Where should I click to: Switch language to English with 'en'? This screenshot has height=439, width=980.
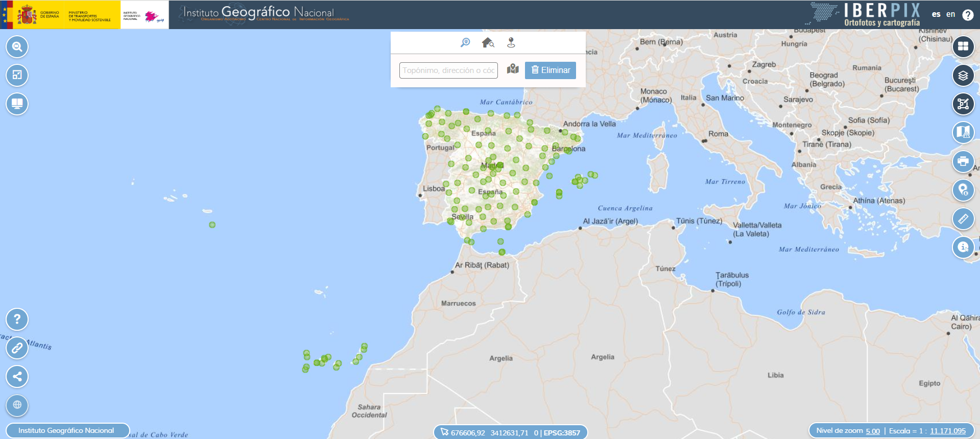pos(950,14)
